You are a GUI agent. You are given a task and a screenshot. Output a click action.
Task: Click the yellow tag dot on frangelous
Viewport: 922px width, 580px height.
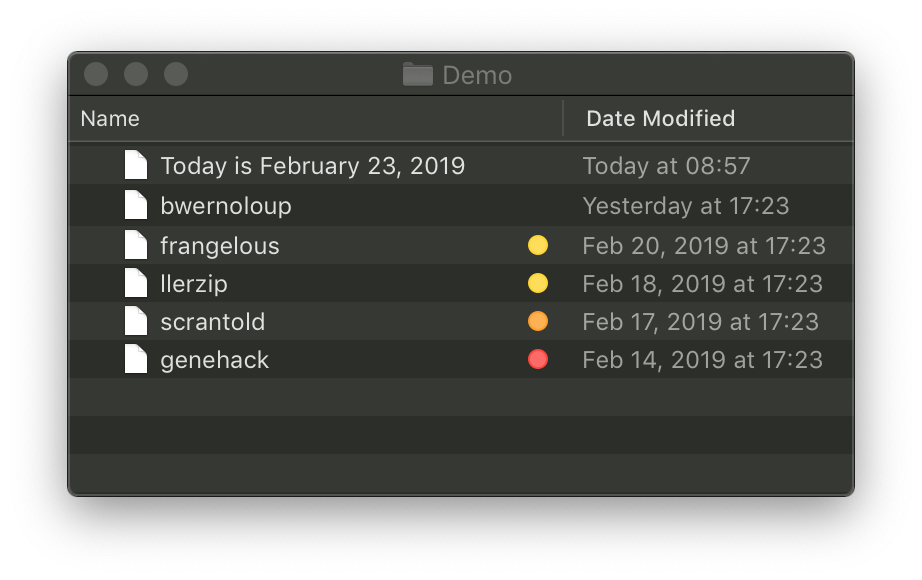538,245
